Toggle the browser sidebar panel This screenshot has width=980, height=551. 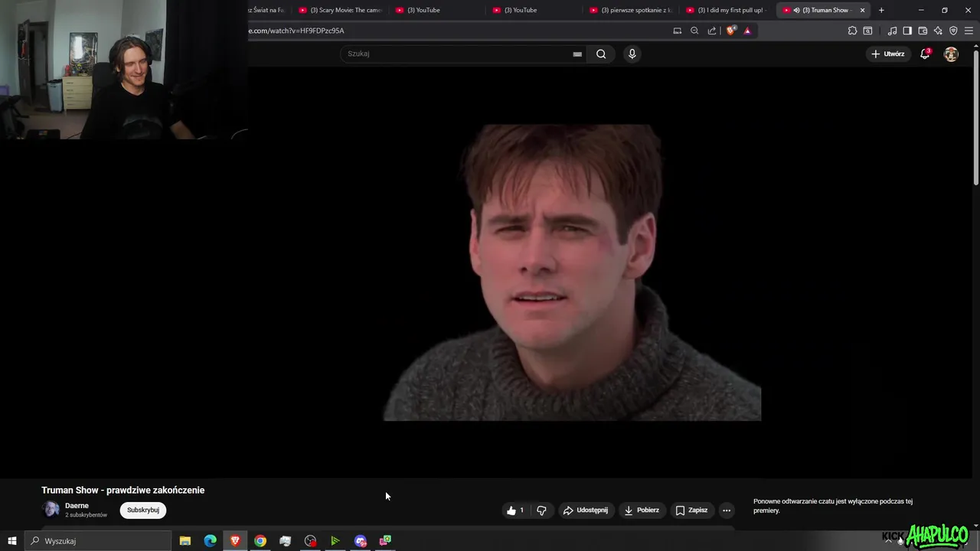pyautogui.click(x=907, y=31)
